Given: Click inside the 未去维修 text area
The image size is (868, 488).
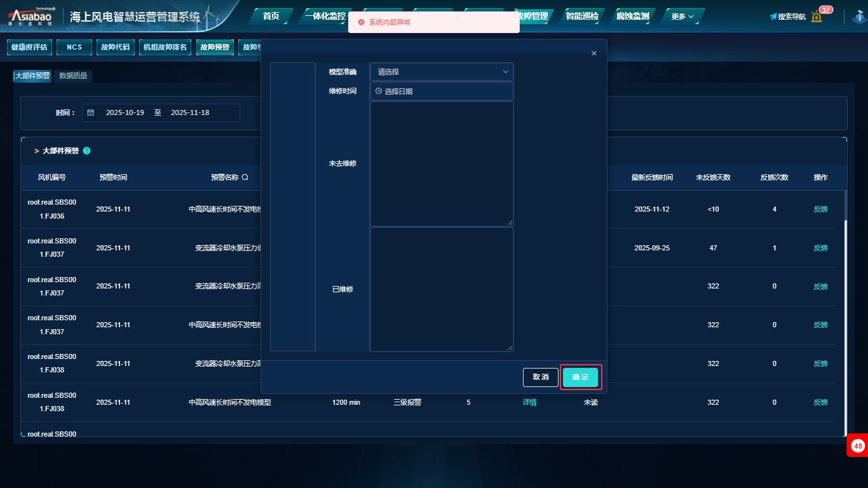Looking at the screenshot, I should [442, 163].
